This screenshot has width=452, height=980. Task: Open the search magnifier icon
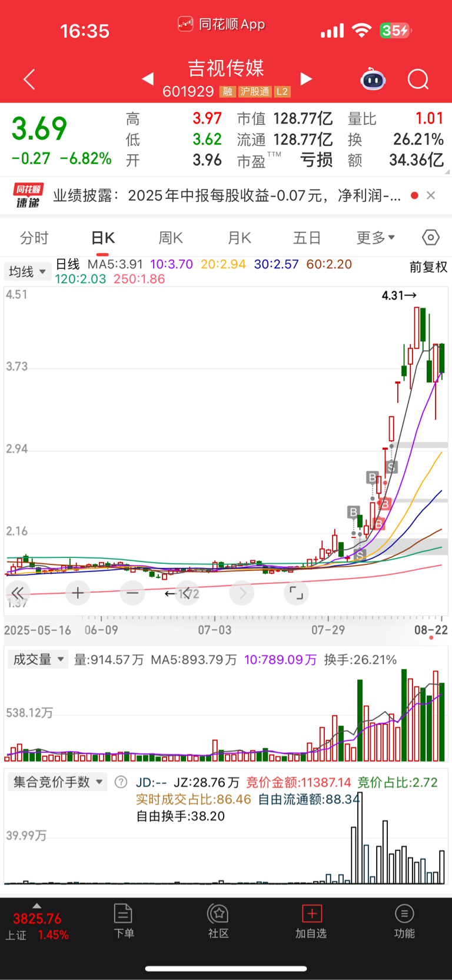pos(418,79)
